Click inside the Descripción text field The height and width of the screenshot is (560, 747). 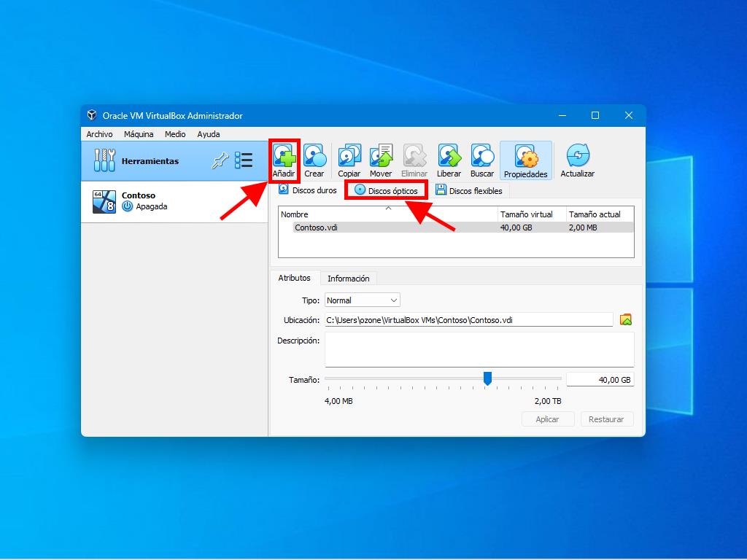pos(479,349)
